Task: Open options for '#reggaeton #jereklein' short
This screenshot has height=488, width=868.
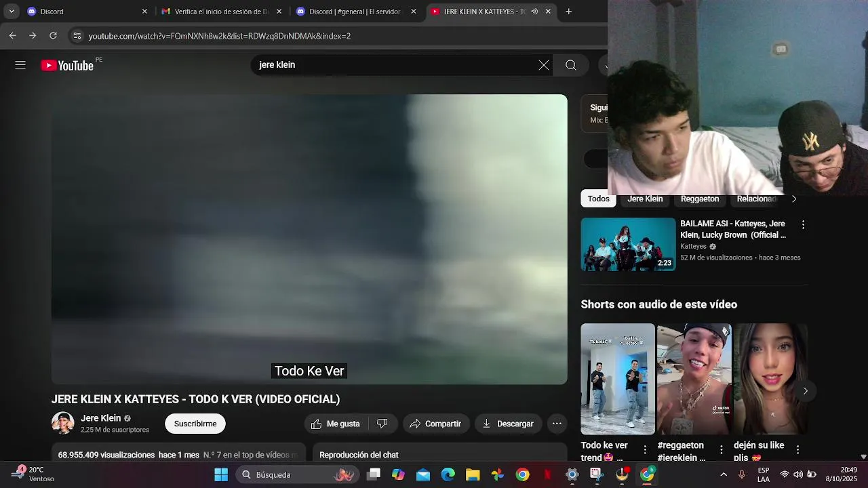Action: pyautogui.click(x=722, y=449)
